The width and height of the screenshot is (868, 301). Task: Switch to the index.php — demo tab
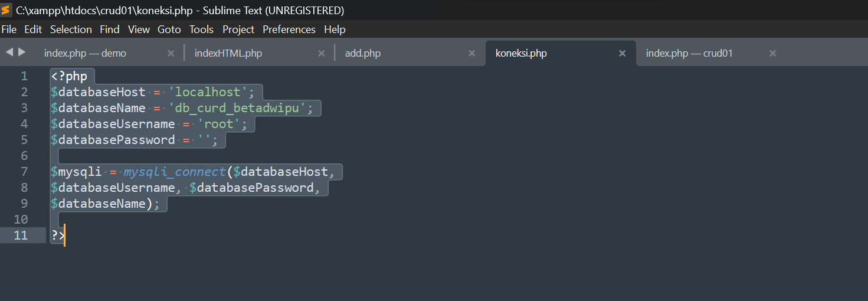(85, 53)
